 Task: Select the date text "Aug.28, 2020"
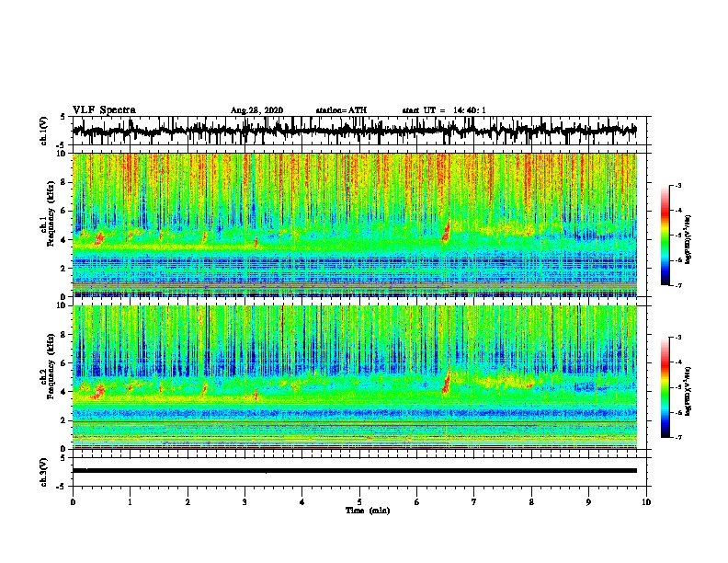256,110
